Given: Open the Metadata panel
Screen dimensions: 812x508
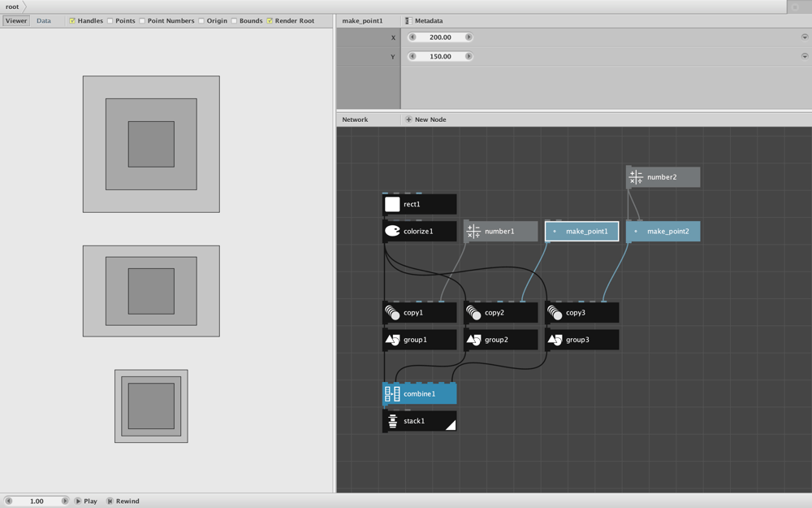Looking at the screenshot, I should click(x=424, y=21).
